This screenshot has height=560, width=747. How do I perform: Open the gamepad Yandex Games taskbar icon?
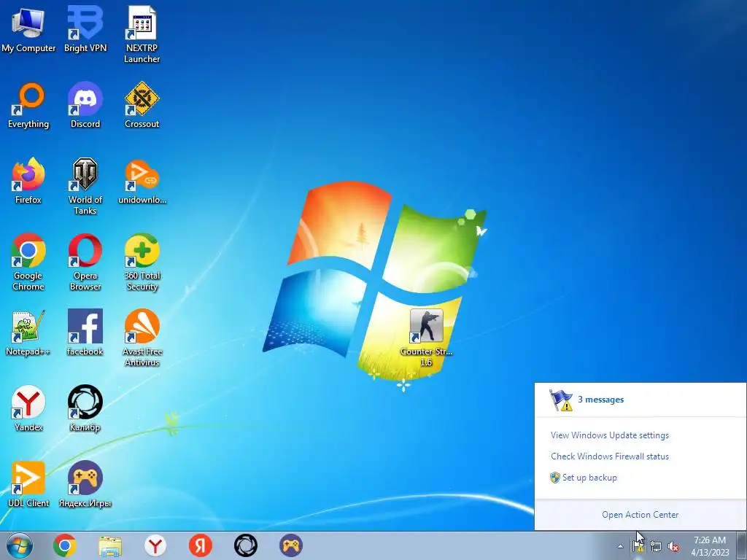[x=291, y=545]
